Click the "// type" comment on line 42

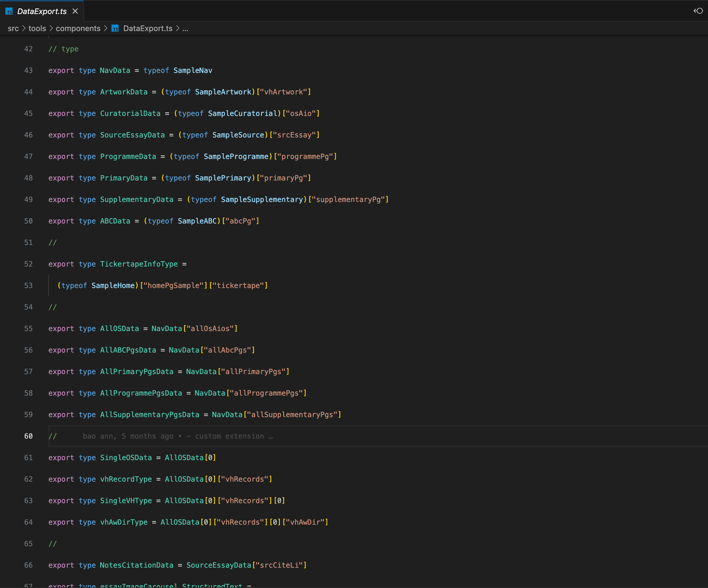(63, 49)
